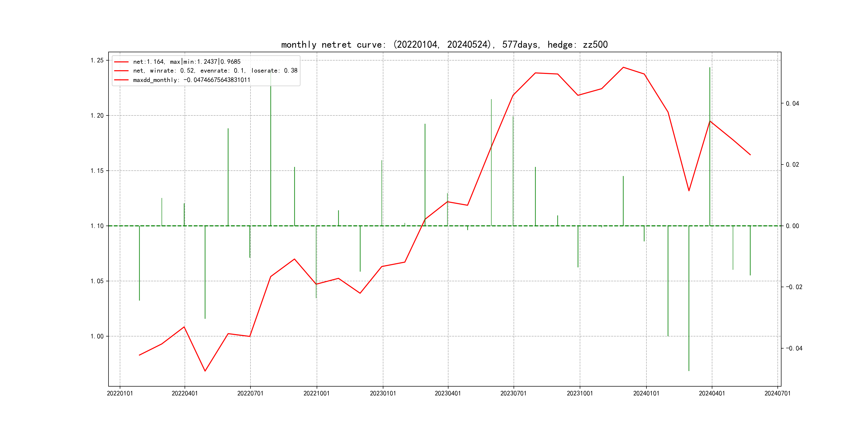The height and width of the screenshot is (434, 868).
Task: Click the 1.25 left y-axis label
Action: [97, 60]
